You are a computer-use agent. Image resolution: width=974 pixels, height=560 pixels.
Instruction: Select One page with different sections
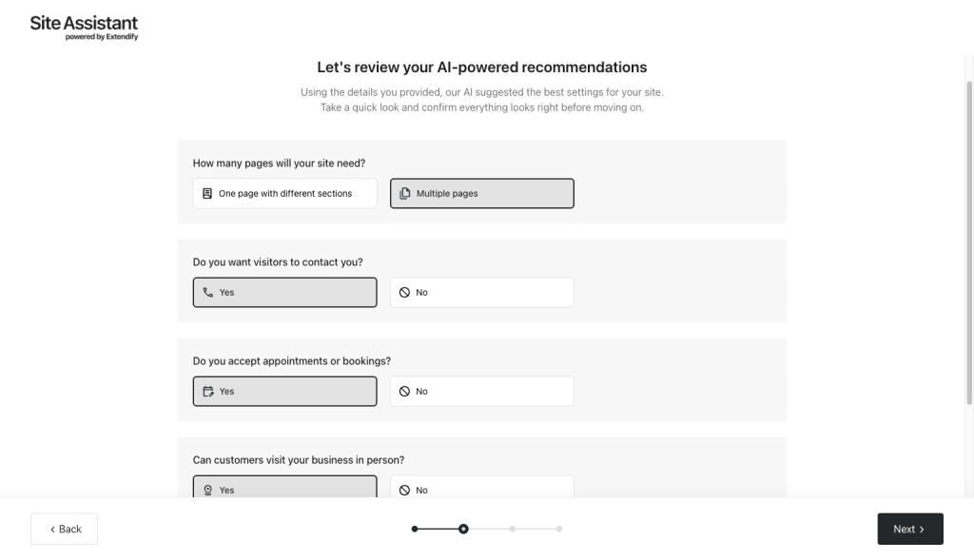(x=284, y=194)
